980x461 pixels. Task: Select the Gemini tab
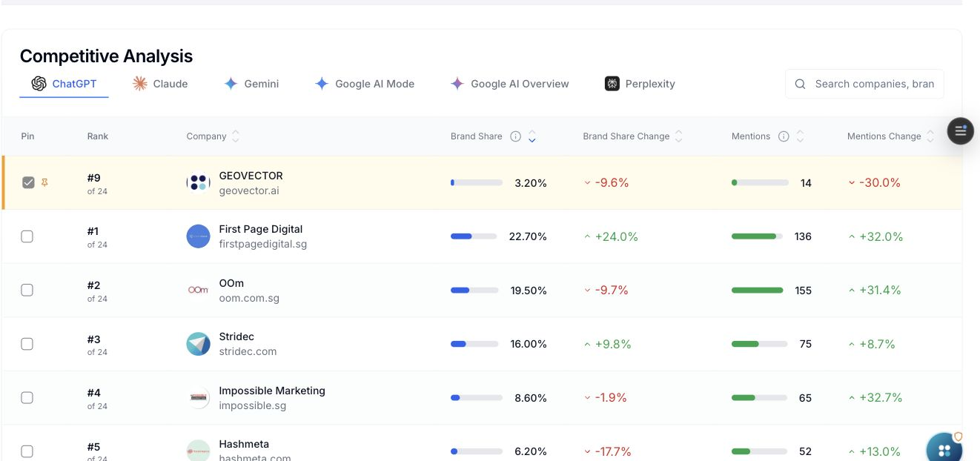point(251,84)
